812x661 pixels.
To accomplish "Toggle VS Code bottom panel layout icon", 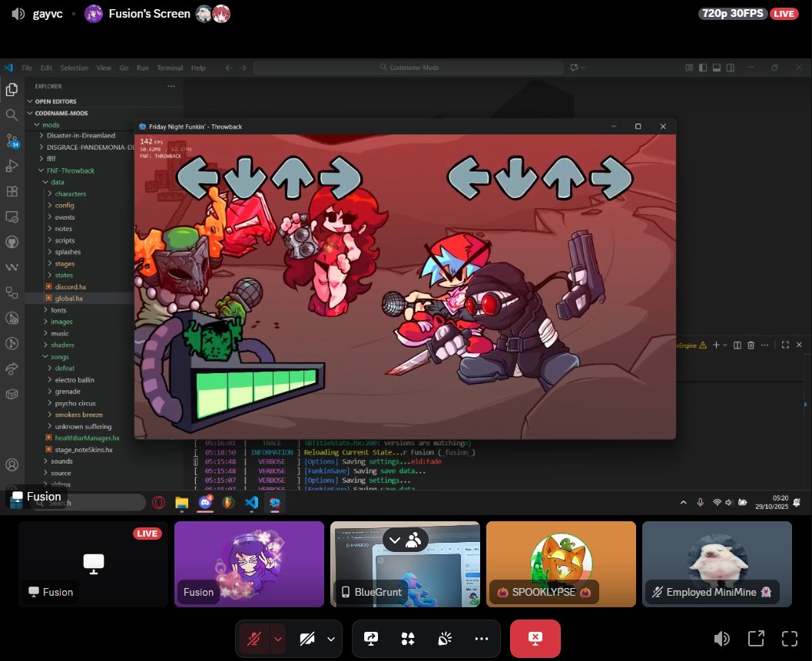I will coord(717,68).
